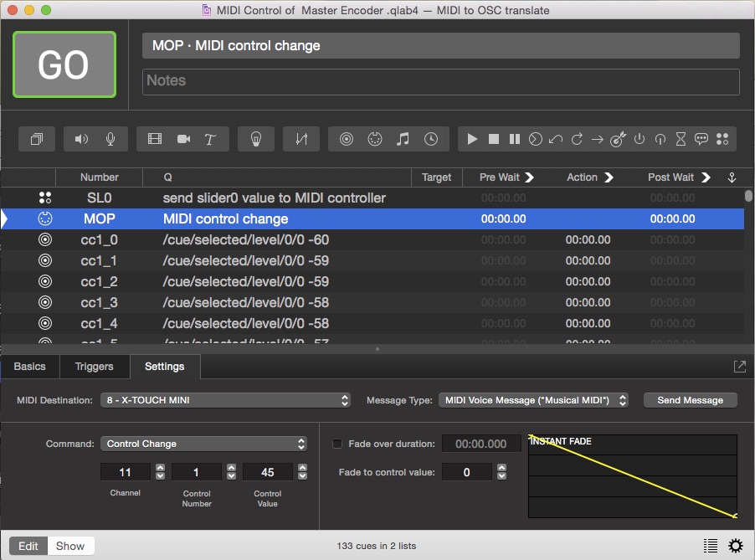Switch to Show mode

(70, 546)
